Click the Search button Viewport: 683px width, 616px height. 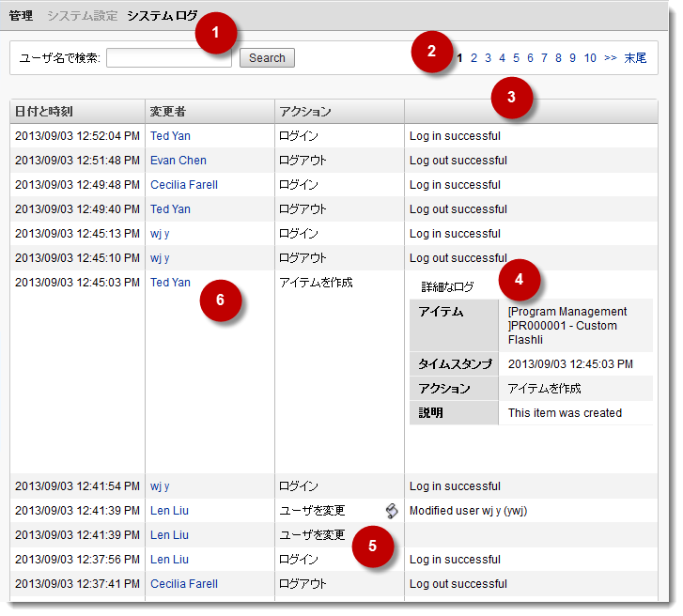coord(267,58)
